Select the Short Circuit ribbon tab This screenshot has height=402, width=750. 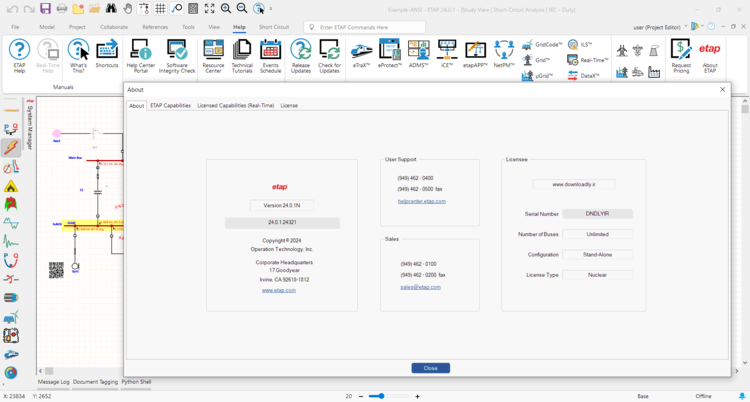click(x=274, y=27)
